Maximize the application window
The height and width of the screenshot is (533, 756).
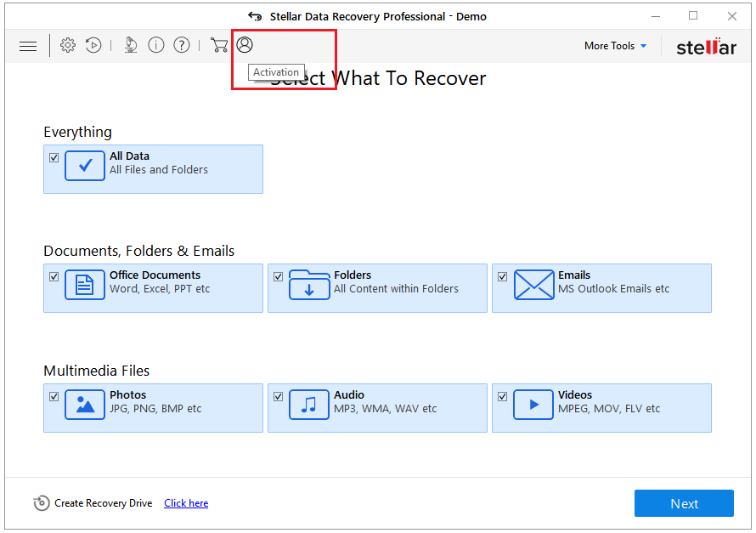(693, 16)
